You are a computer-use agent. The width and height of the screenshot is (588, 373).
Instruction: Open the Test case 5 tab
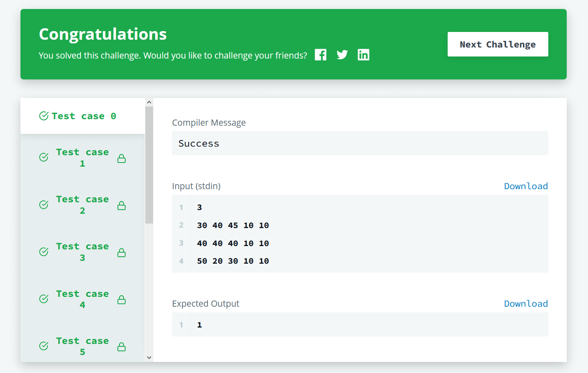point(82,346)
